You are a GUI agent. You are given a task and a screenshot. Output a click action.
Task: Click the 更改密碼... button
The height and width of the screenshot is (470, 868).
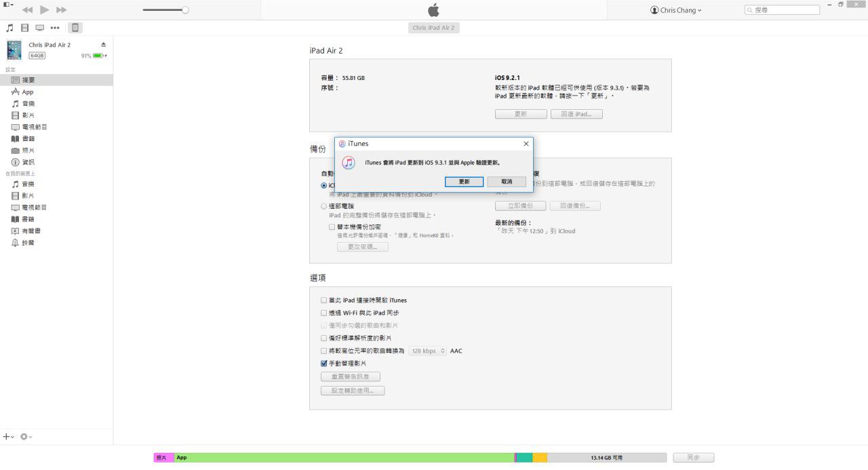[x=363, y=247]
